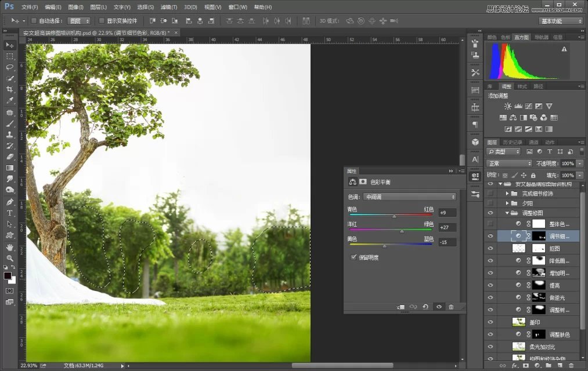Open the 滤镜(T) menu

[x=169, y=7]
